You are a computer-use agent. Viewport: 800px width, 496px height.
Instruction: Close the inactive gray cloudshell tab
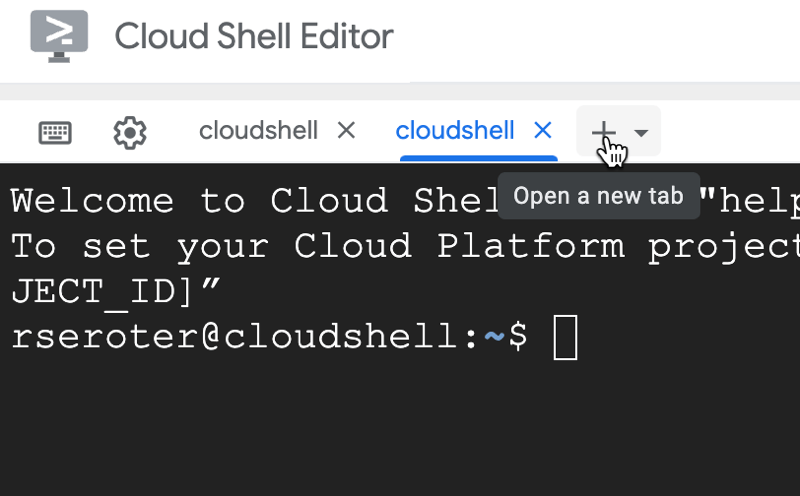pyautogui.click(x=346, y=130)
